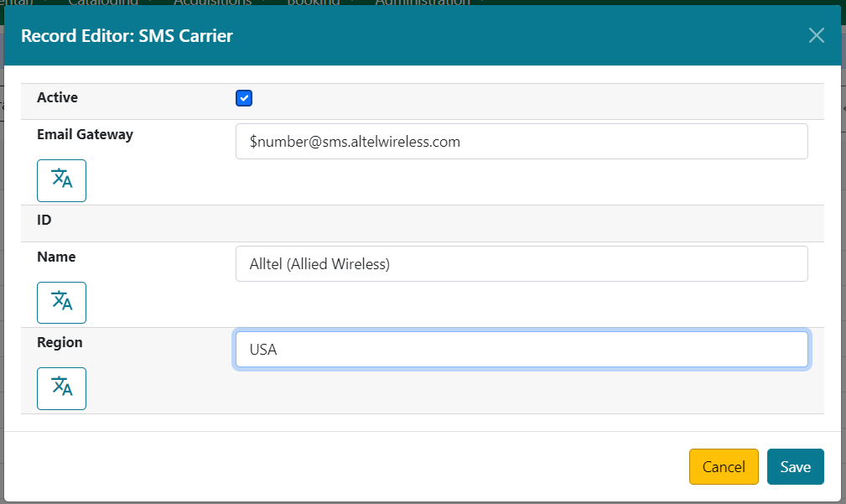Click the Record Editor: SMS Carrier title
Viewport: 846px width, 504px height.
(127, 36)
